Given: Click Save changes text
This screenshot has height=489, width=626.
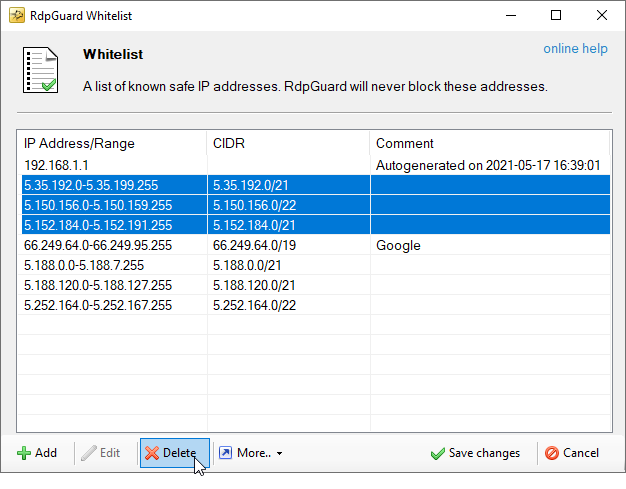Looking at the screenshot, I should tap(484, 453).
